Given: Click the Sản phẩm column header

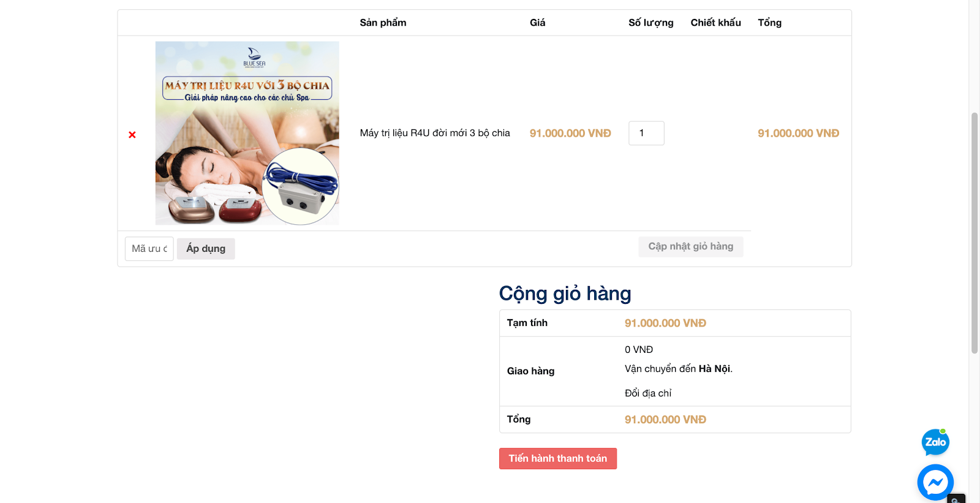Looking at the screenshot, I should (383, 23).
